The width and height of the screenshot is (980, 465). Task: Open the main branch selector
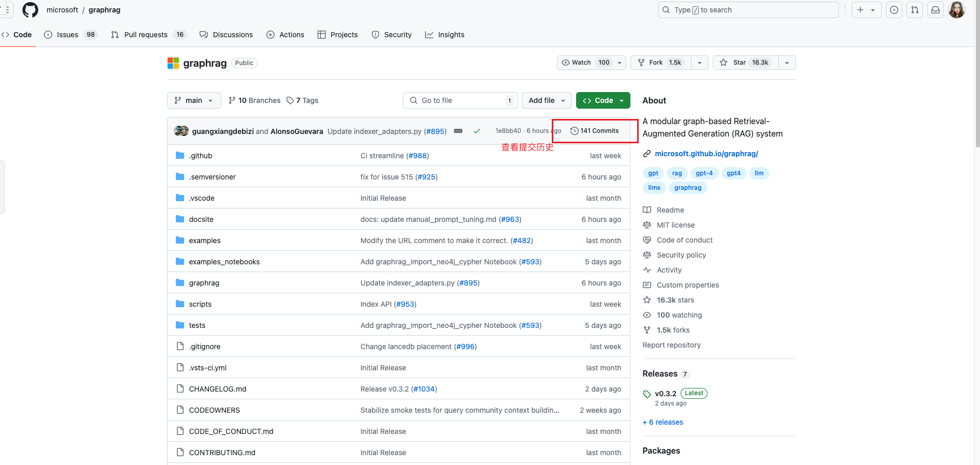[194, 100]
